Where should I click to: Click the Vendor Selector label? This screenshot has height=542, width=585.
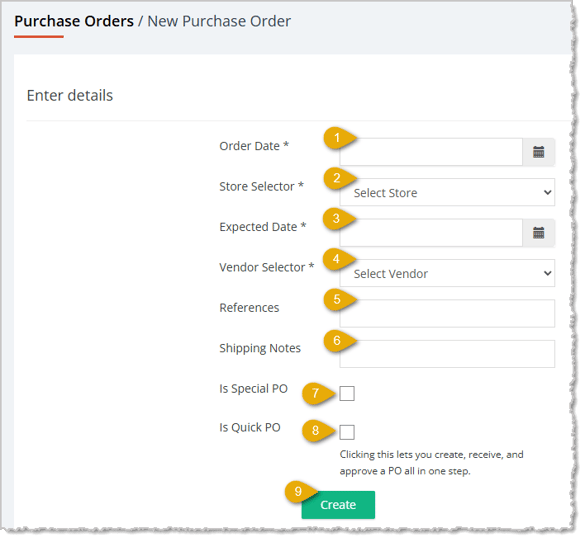click(x=267, y=267)
